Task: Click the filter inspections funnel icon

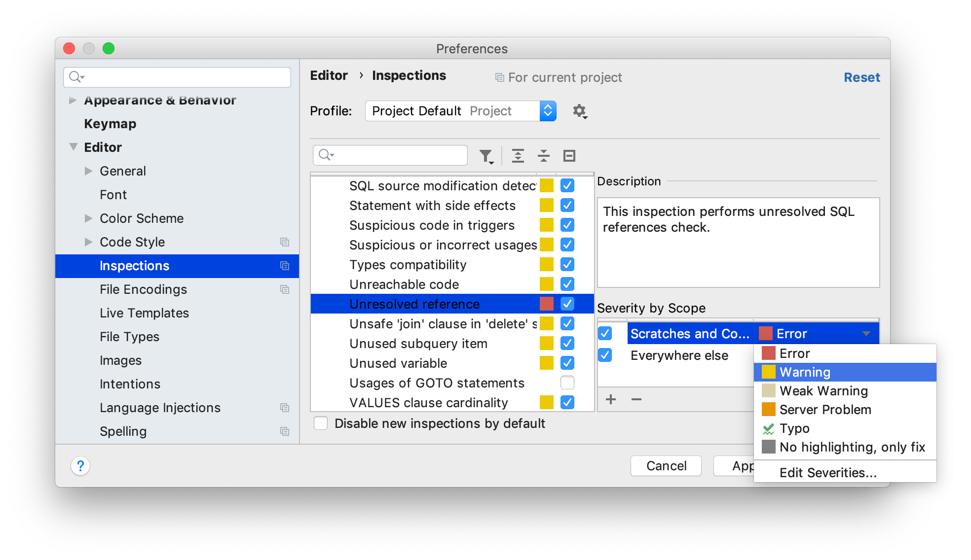Action: pos(486,156)
